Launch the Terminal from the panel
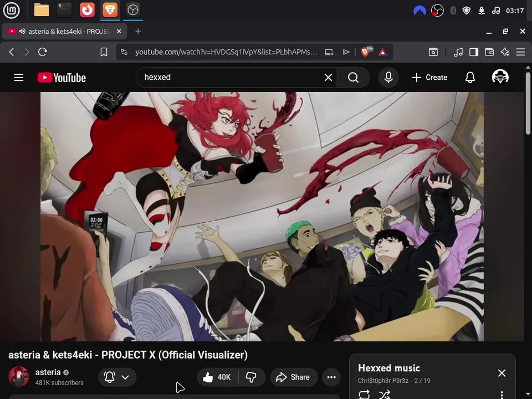 (64, 10)
